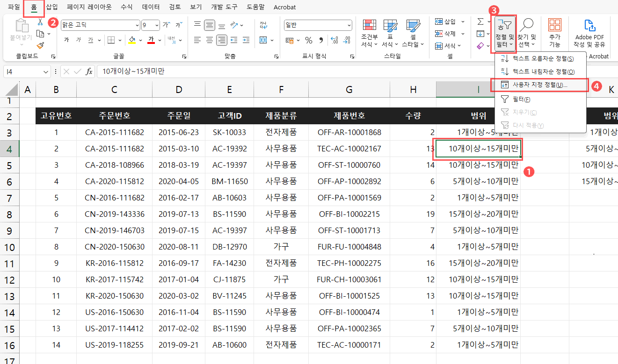Choose 사용자 지정 정렬 menu item
The image size is (618, 364).
point(539,85)
